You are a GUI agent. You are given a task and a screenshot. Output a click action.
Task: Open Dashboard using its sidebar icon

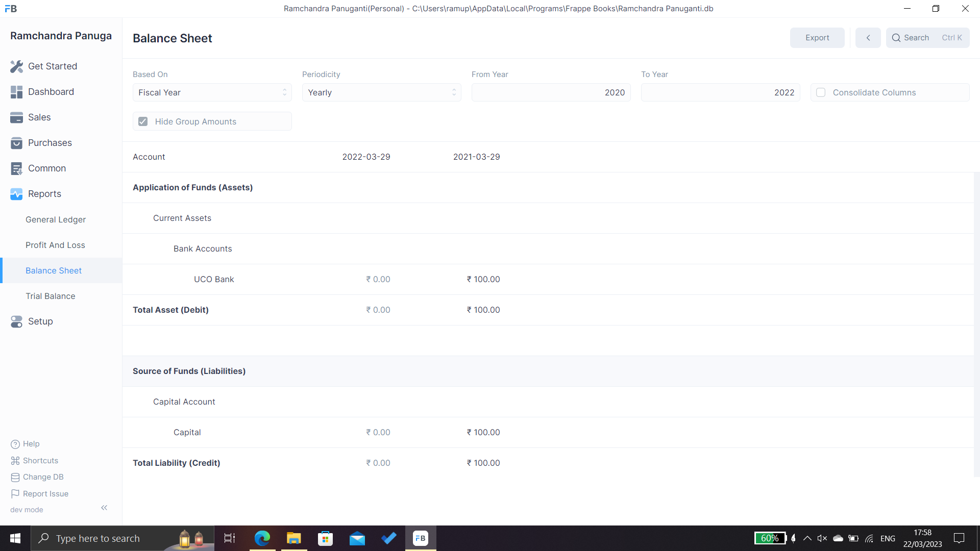[x=17, y=92]
